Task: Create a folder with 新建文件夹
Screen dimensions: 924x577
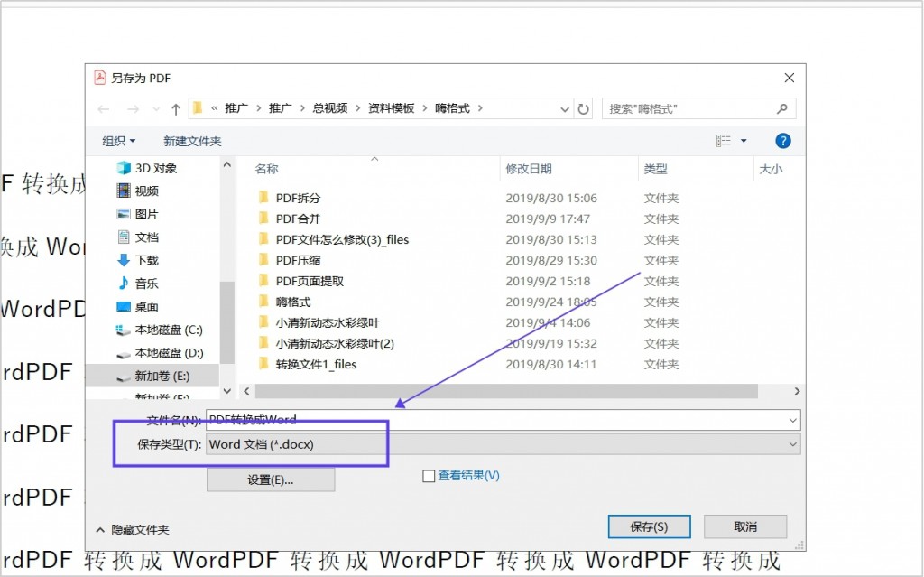Action: 192,141
